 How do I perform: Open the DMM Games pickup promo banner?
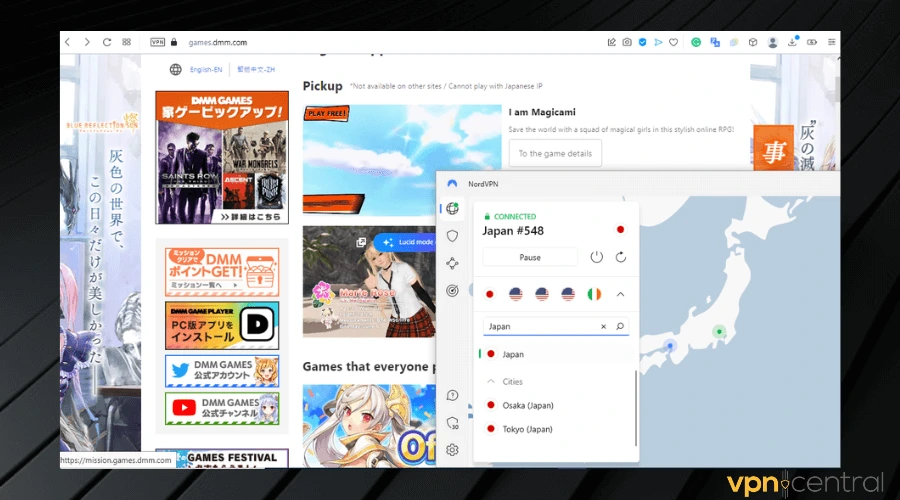click(x=222, y=157)
